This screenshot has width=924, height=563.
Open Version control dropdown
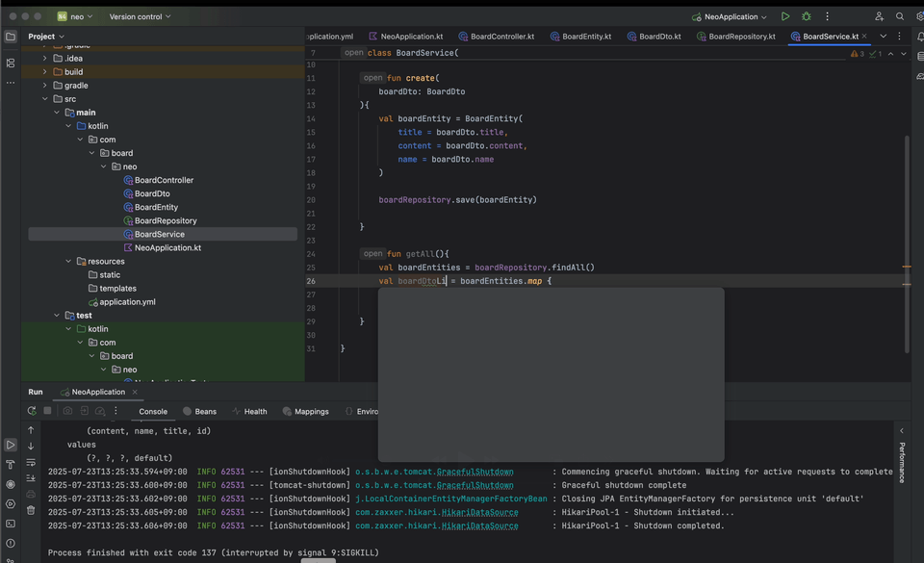[140, 16]
